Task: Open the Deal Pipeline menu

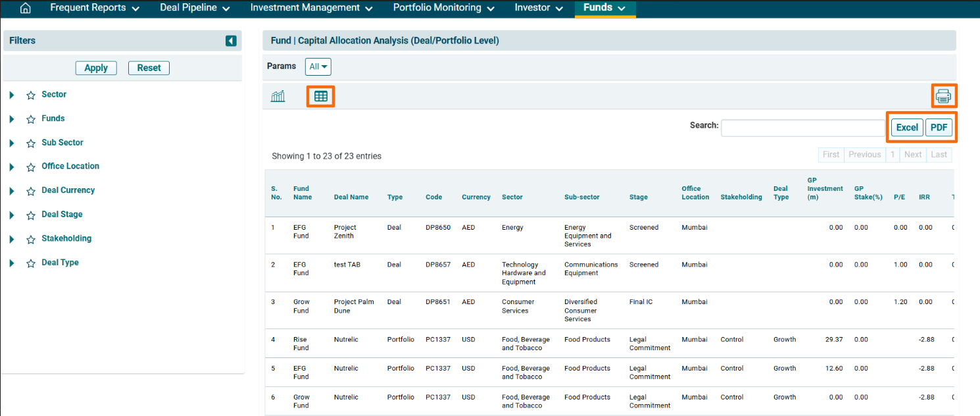Action: point(195,9)
